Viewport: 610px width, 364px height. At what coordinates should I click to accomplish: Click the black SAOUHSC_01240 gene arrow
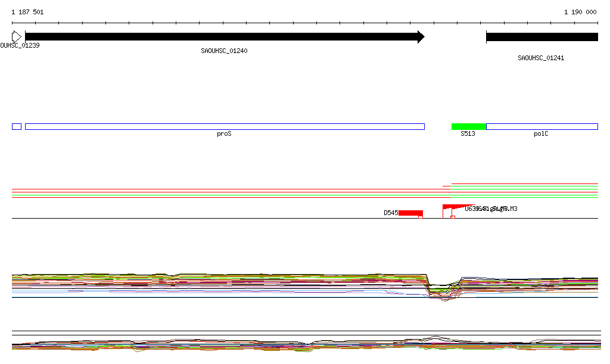pos(225,37)
